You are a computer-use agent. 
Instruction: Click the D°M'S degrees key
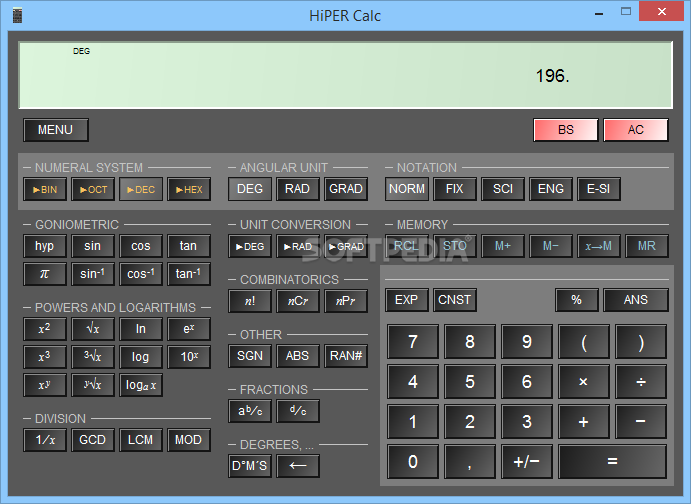(250, 466)
